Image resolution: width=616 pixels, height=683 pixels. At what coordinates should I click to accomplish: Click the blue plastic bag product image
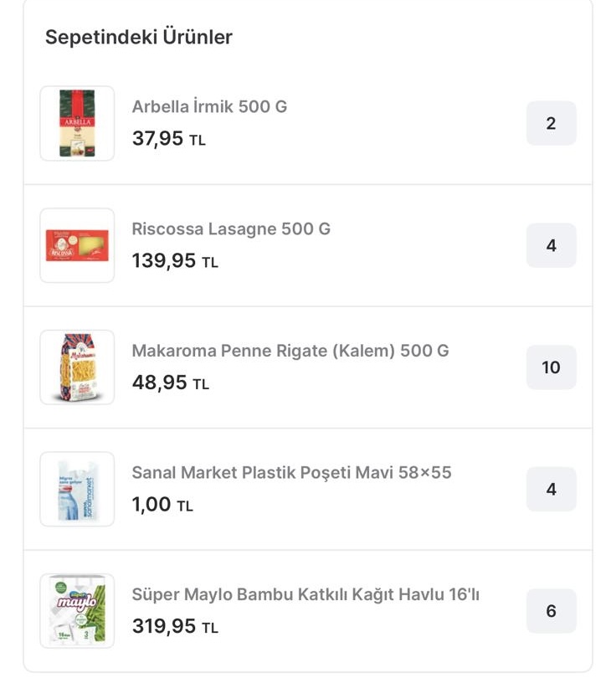(x=77, y=490)
